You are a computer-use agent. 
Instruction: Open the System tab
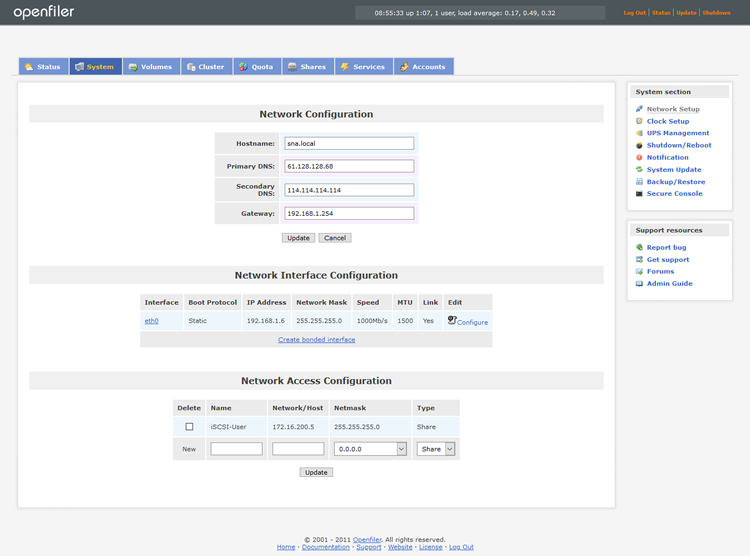(x=95, y=67)
